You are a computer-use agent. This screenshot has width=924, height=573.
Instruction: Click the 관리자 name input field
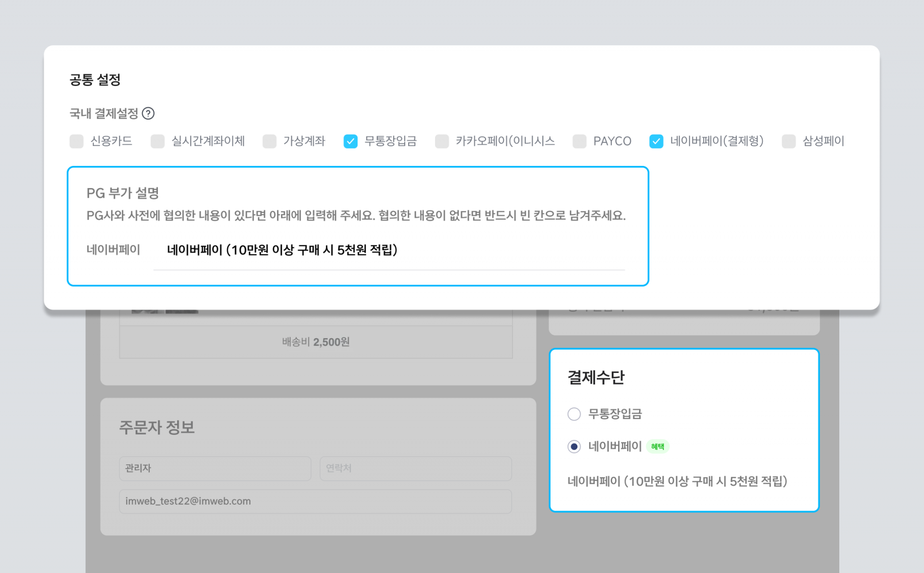click(x=215, y=468)
